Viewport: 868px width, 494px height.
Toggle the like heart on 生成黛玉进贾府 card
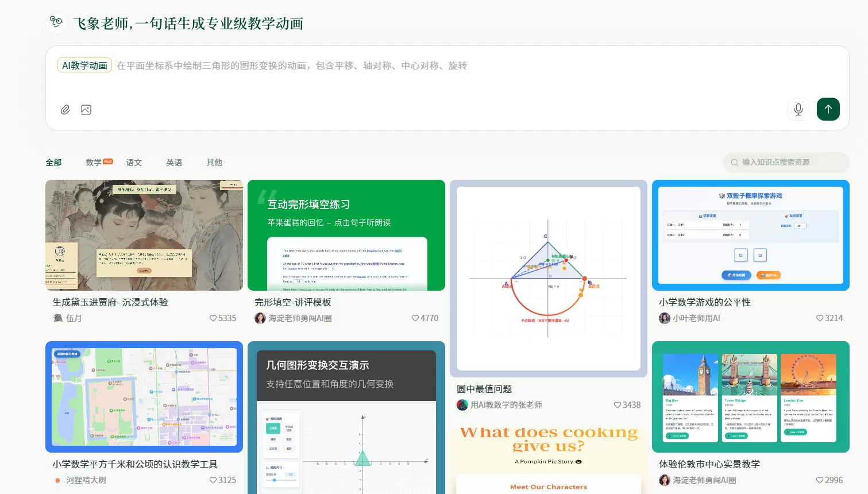[213, 318]
